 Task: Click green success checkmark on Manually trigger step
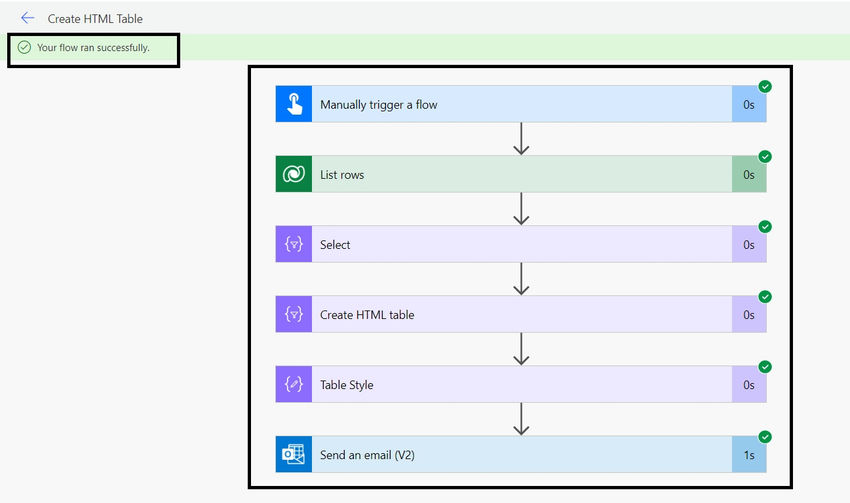[765, 86]
